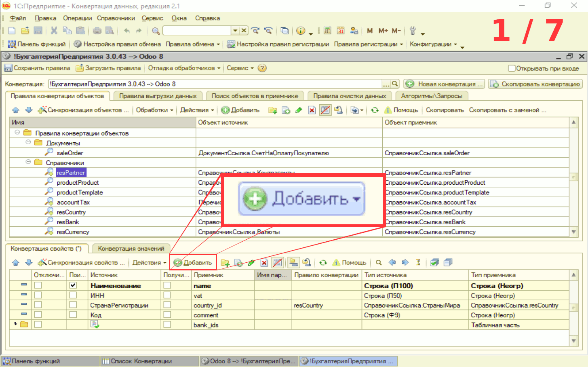Click the Новая конвертация button
588x367 pixels.
[x=444, y=84]
